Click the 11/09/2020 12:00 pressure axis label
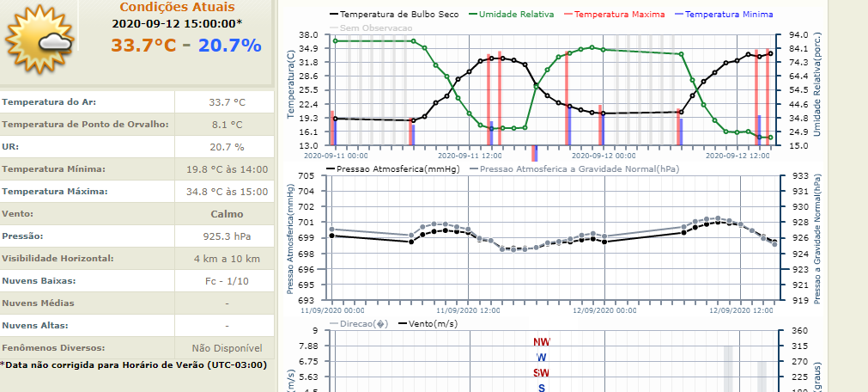Viewport: 868px width, 392px height. (x=470, y=311)
